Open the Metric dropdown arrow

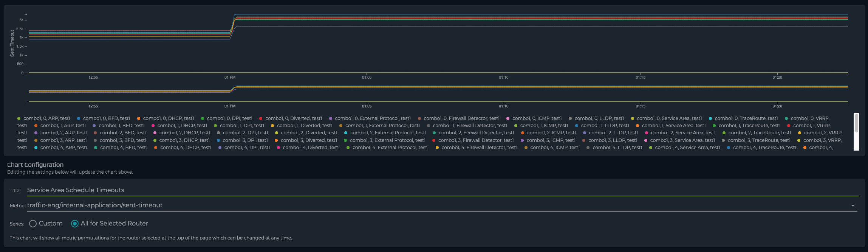tap(853, 205)
